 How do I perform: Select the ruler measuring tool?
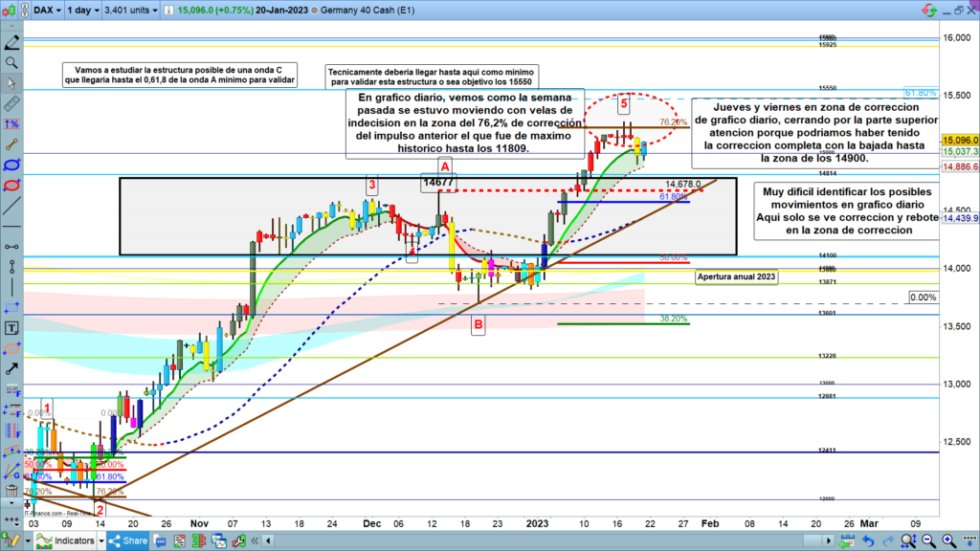click(11, 102)
